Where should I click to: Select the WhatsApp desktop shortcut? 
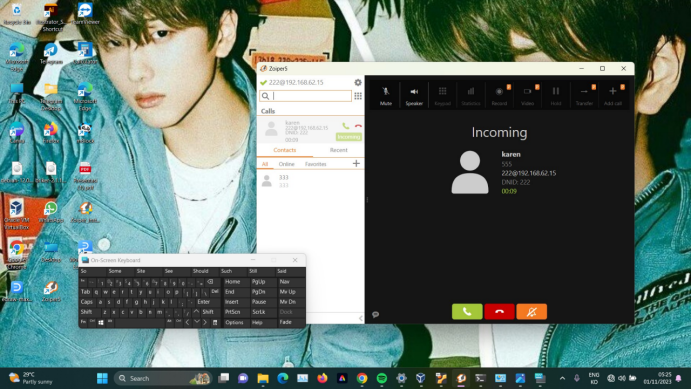click(51, 211)
